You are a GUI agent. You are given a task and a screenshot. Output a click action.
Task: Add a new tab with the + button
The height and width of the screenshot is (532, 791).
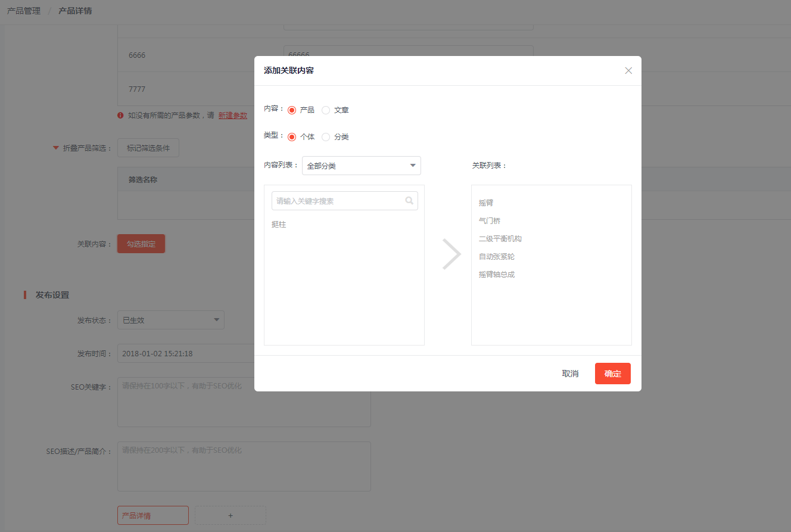tap(231, 515)
